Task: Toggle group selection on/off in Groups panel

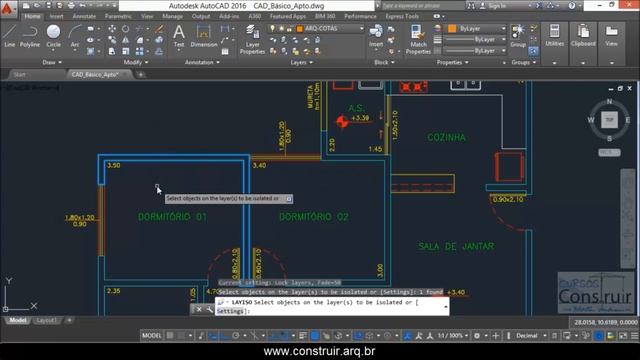Action: coord(533,51)
